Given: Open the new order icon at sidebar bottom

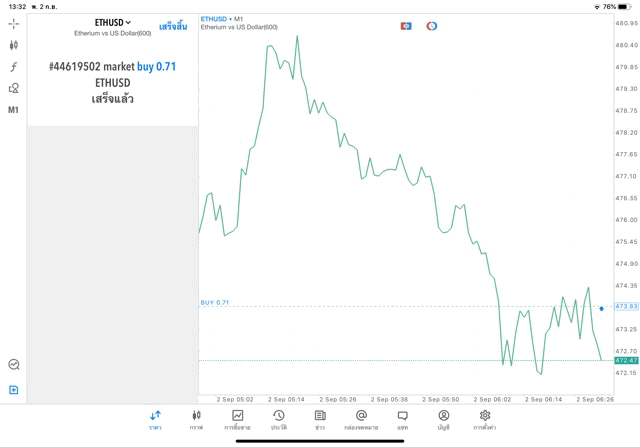Looking at the screenshot, I should point(13,389).
